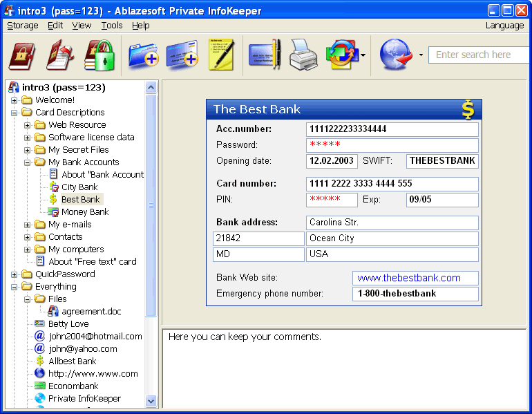Select the City Bank card item
The width and height of the screenshot is (532, 414).
coord(79,187)
